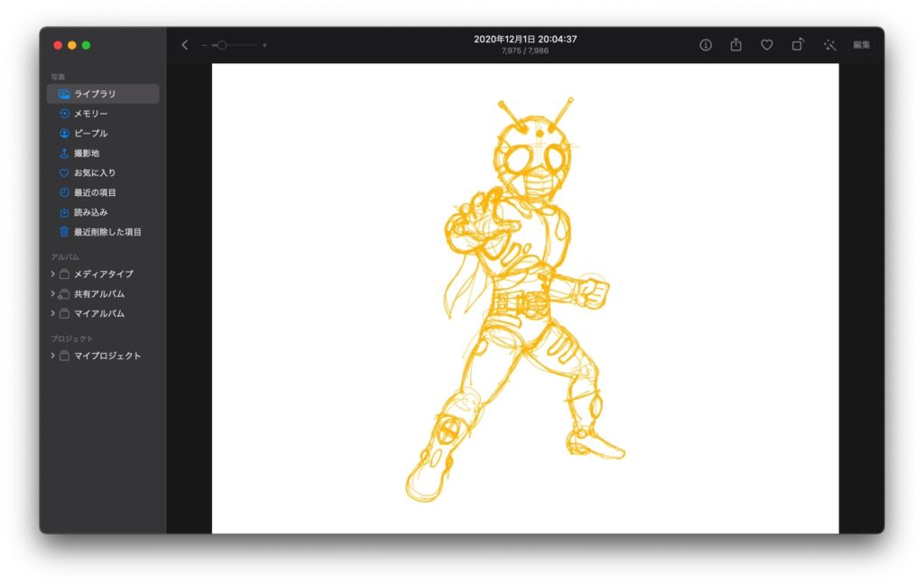Click the 共有アルバム shared folder icon
Viewport: 924px width, 586px height.
[x=64, y=293]
